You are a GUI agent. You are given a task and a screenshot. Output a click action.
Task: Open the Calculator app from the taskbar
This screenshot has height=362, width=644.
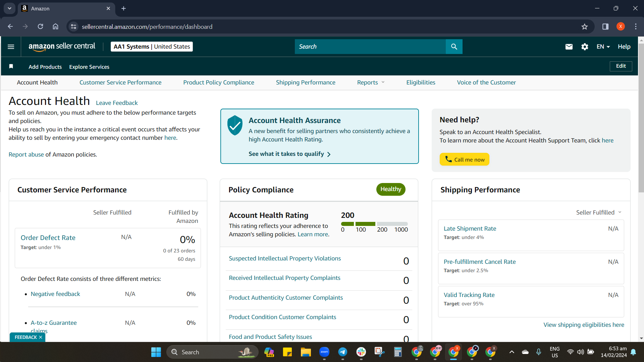coord(398,352)
